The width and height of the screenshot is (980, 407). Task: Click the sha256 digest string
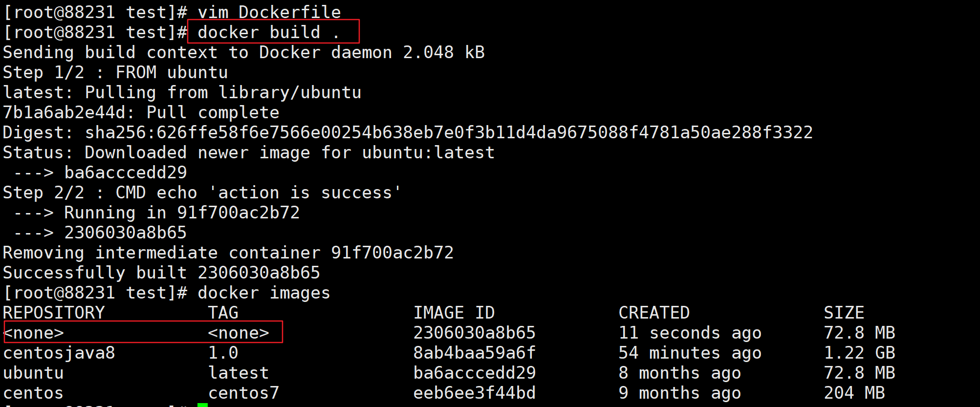tap(449, 132)
